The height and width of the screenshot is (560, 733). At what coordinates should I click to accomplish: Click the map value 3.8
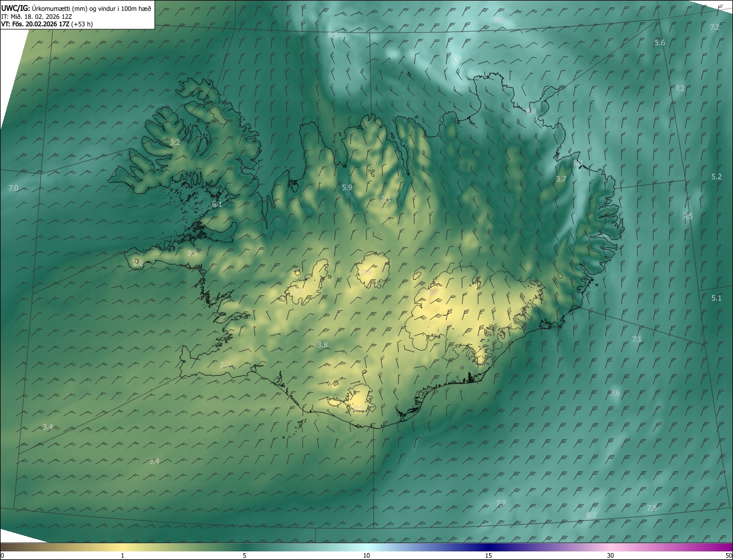[322, 345]
